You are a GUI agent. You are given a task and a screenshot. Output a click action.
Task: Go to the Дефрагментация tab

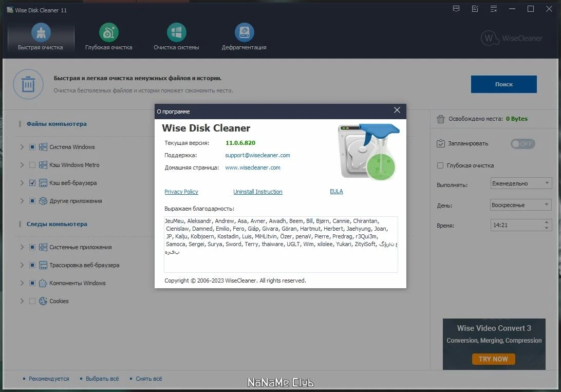(x=244, y=37)
